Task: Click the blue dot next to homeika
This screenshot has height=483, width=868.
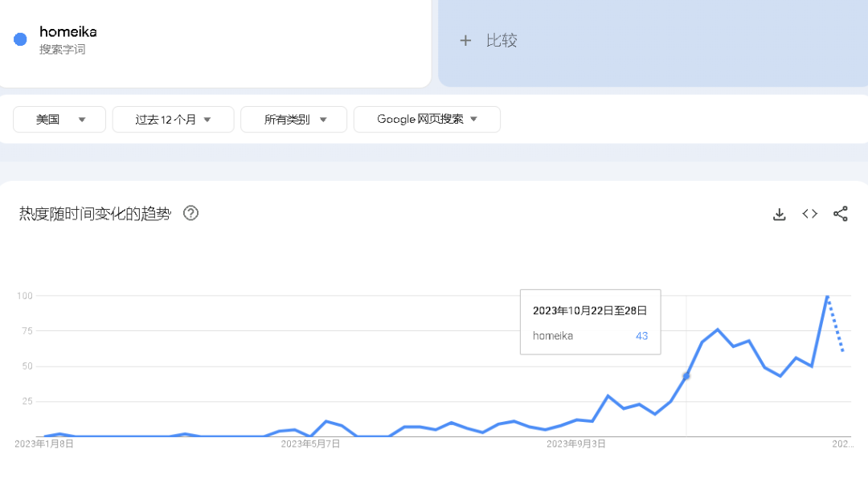Action: click(x=21, y=39)
